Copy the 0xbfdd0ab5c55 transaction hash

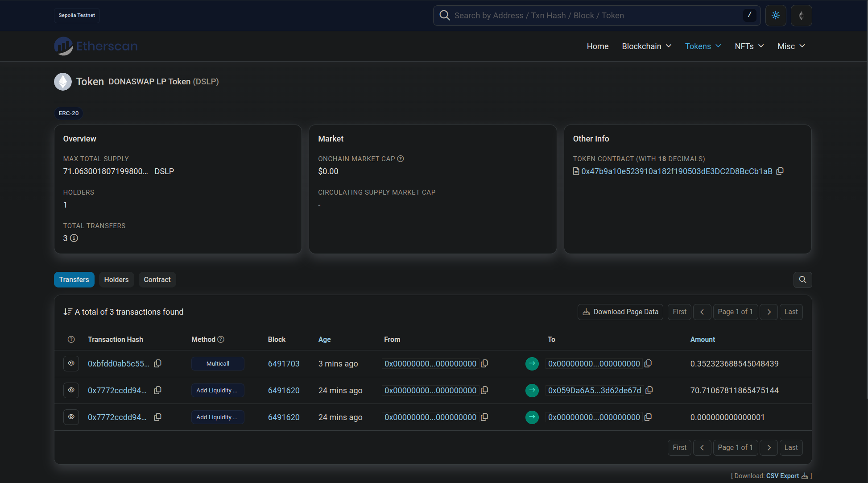coord(157,364)
